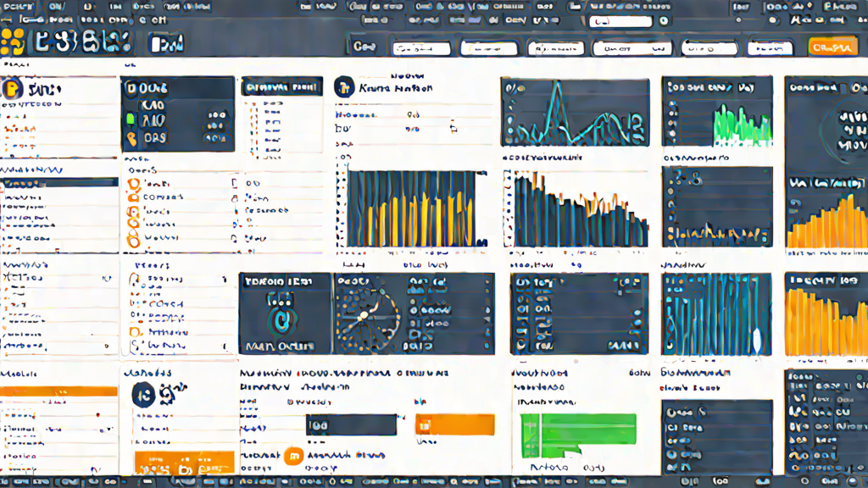Screen dimensions: 868x488
Task: Click the orange button at top-right of header
Action: [832, 47]
